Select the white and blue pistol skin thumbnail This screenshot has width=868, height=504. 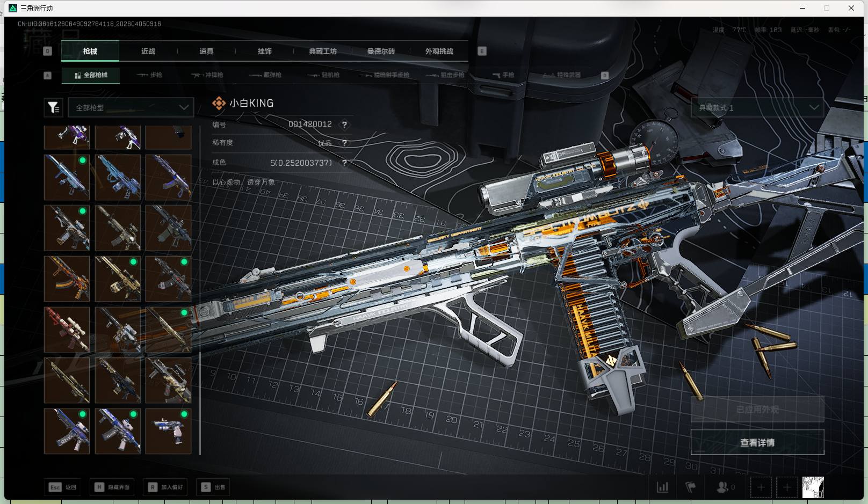169,431
